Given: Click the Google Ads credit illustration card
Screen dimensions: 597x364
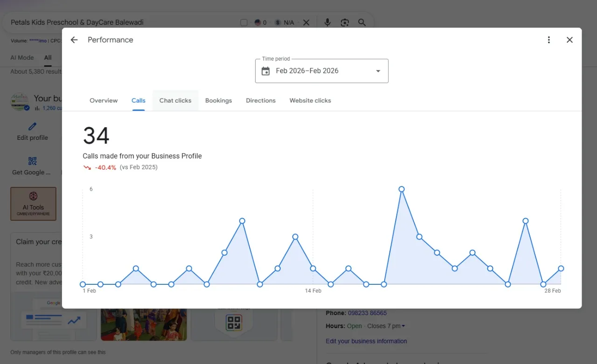Looking at the screenshot, I should click(x=54, y=317).
